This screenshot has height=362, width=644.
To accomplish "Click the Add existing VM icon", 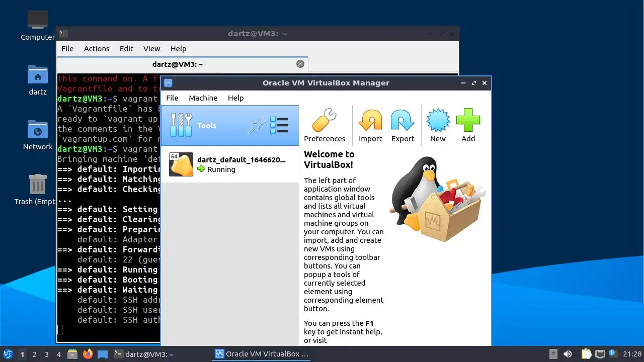I will (x=468, y=126).
